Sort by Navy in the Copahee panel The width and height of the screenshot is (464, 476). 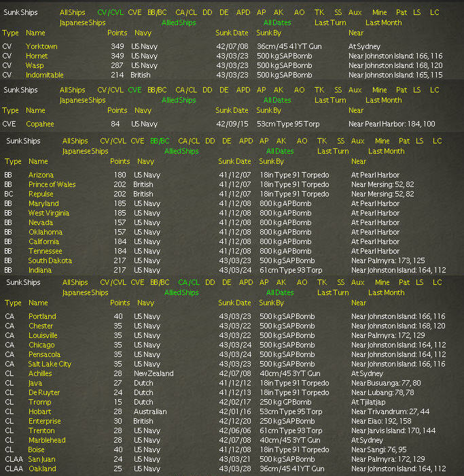[x=143, y=110]
